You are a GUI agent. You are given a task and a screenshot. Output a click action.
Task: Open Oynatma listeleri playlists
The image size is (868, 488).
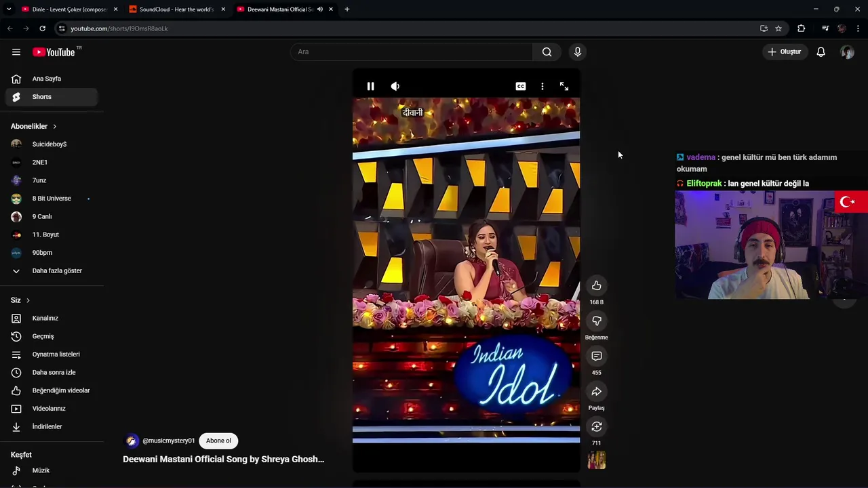52,354
